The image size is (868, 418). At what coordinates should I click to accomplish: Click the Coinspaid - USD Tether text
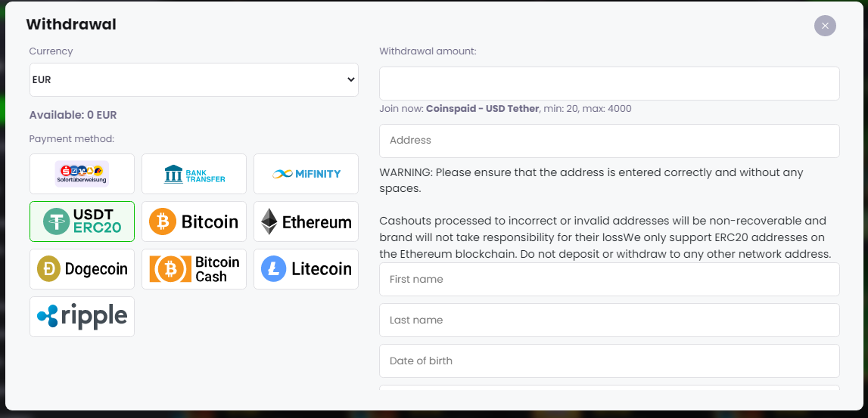[482, 109]
